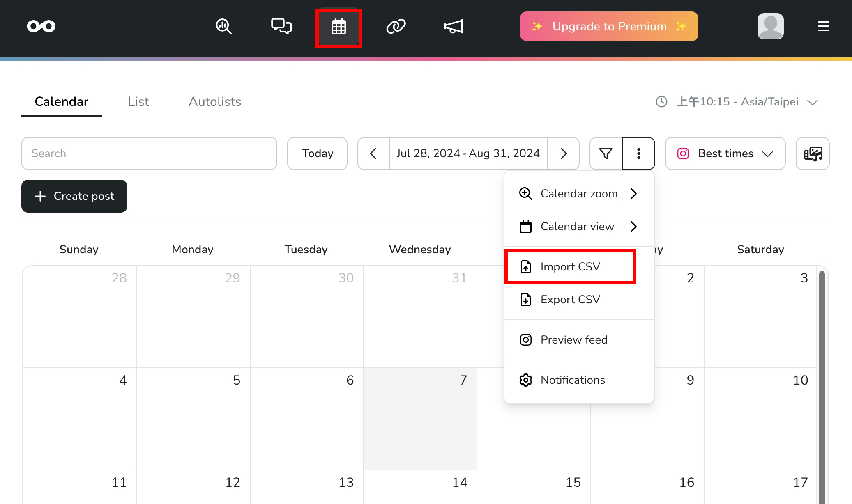Click the calendar icon in top navbar

pyautogui.click(x=339, y=27)
